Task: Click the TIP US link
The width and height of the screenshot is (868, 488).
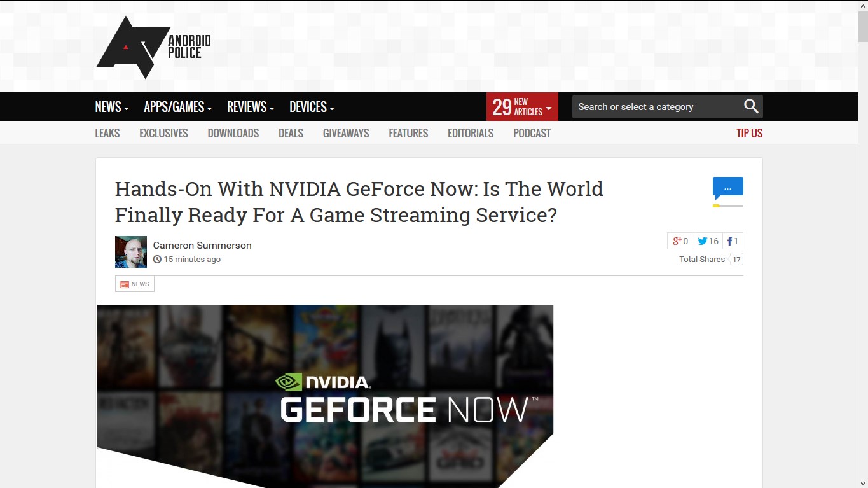Action: 749,133
